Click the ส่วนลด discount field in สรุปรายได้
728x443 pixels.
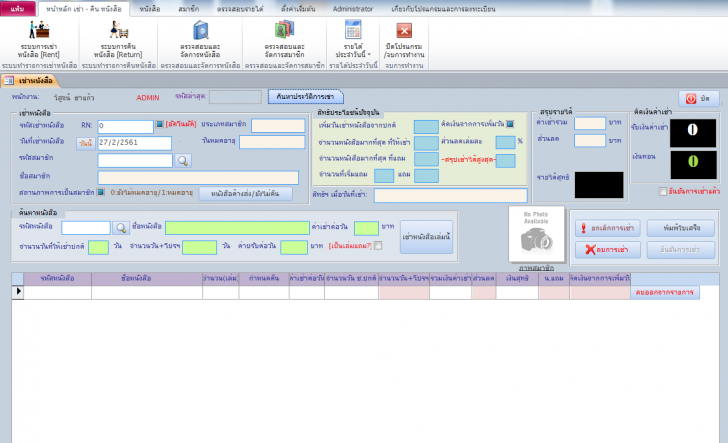tap(590, 140)
